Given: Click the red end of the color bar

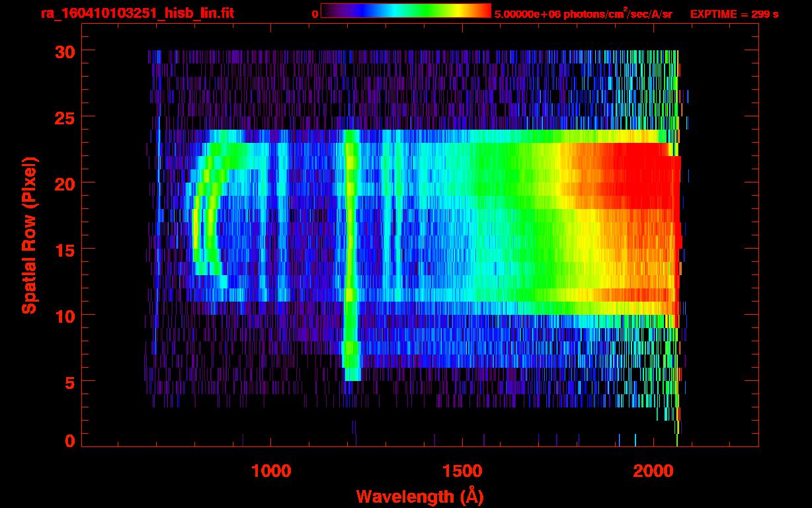Looking at the screenshot, I should tap(484, 11).
